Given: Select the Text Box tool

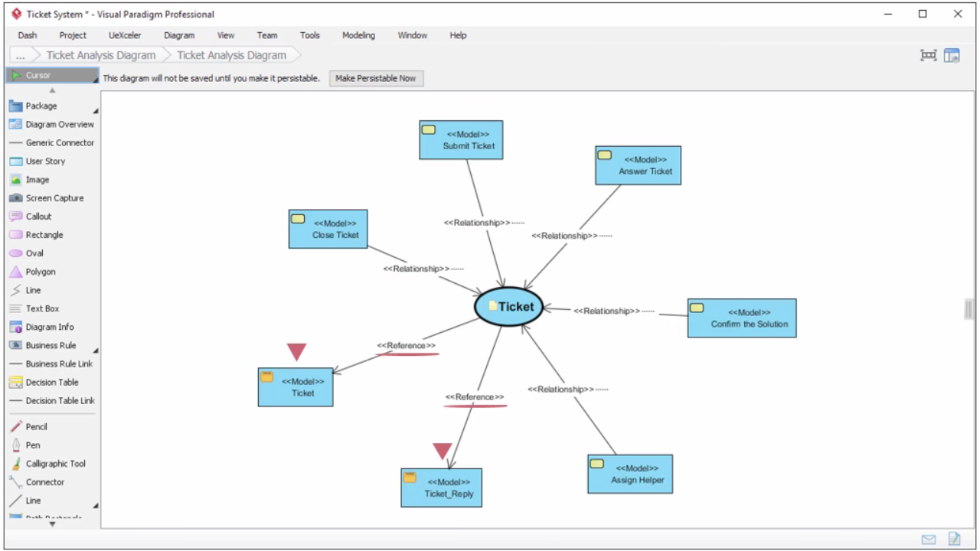Looking at the screenshot, I should (42, 308).
